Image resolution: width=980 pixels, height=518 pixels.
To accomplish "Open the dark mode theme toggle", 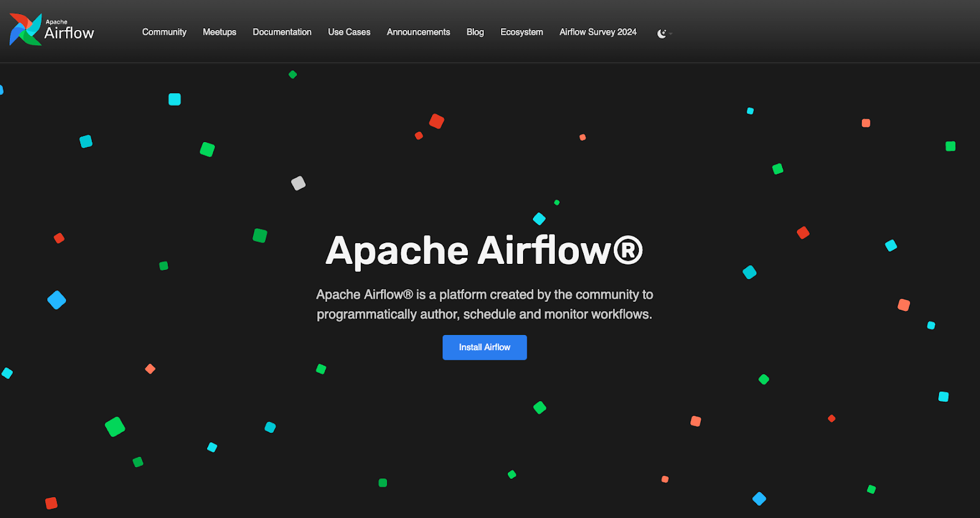I will pyautogui.click(x=665, y=33).
